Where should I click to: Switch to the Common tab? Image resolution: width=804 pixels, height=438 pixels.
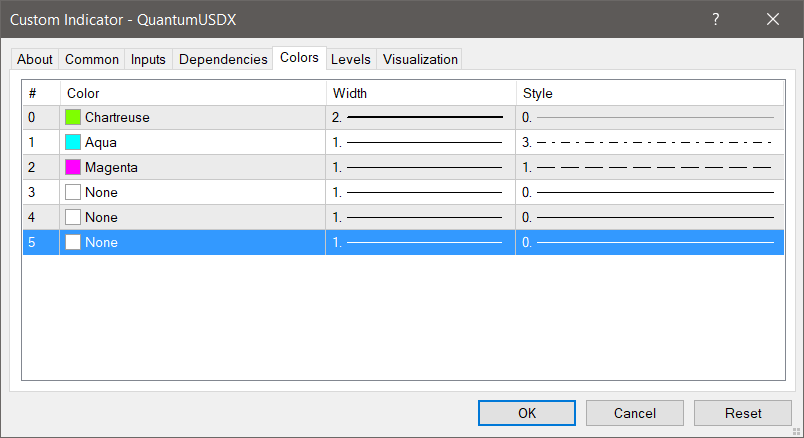coord(92,60)
